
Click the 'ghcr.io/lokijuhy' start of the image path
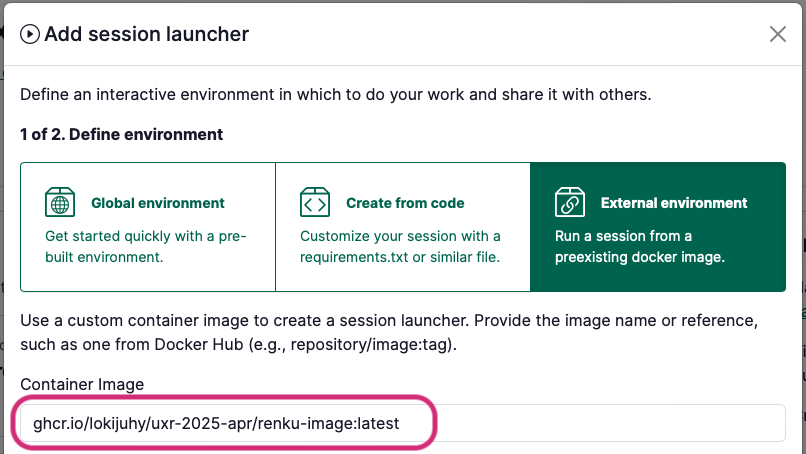pos(91,423)
